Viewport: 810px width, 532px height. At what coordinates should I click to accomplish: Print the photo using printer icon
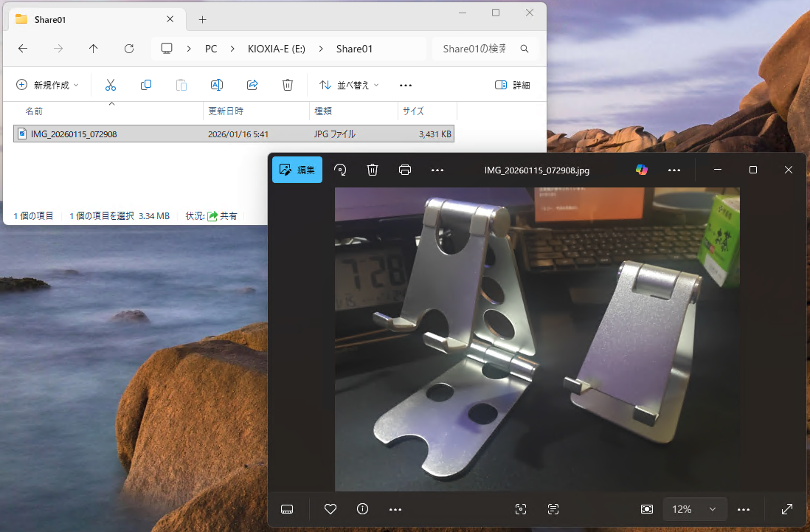click(404, 170)
